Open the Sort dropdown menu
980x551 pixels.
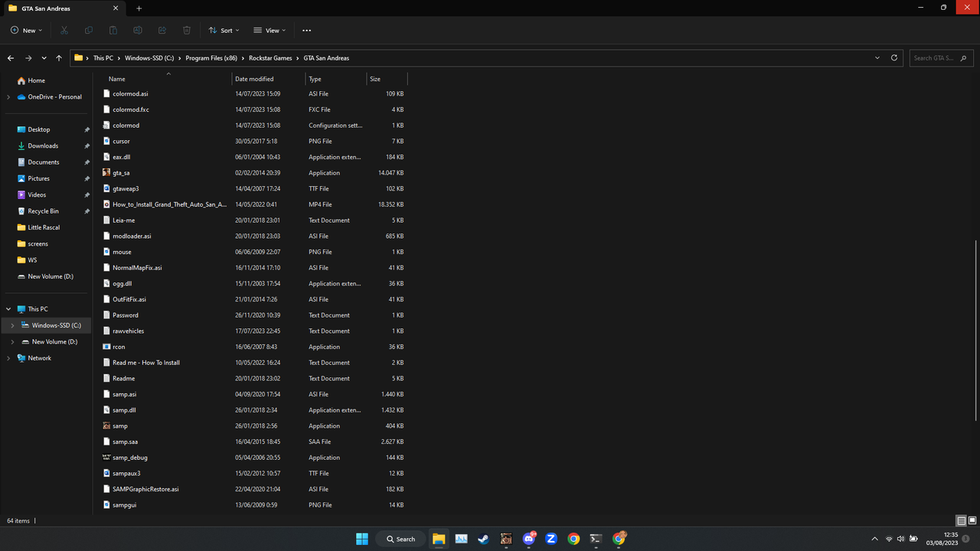click(x=224, y=31)
